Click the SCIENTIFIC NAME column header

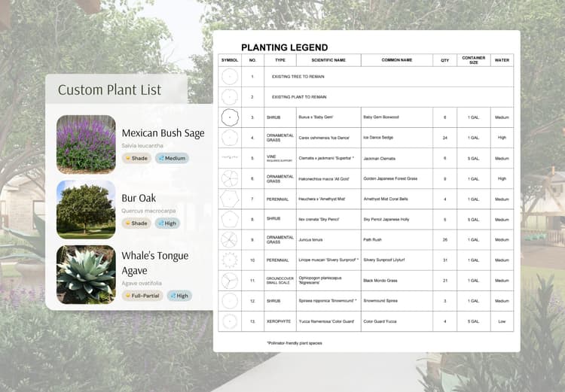(x=328, y=60)
